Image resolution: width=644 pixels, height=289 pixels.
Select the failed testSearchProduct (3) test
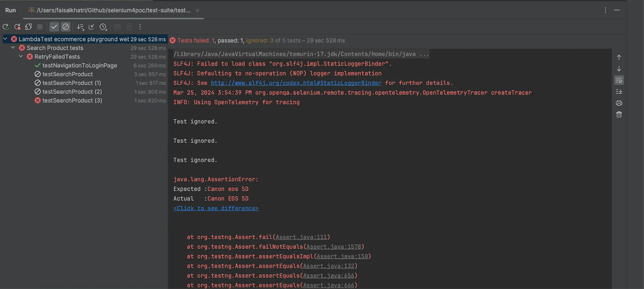(72, 101)
